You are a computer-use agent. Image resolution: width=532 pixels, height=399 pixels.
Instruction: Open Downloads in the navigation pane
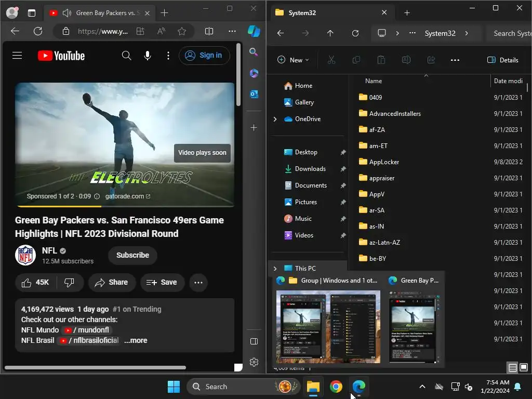(x=310, y=169)
